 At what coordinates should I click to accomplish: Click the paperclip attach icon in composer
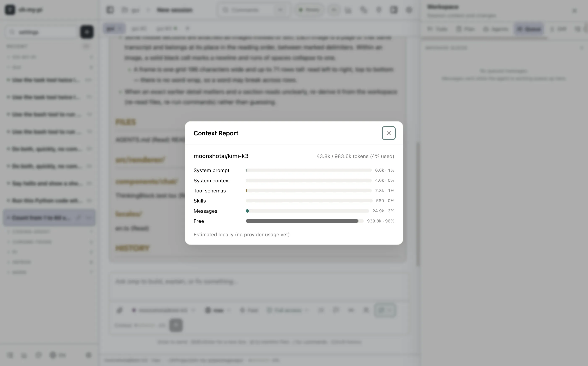coord(120,310)
